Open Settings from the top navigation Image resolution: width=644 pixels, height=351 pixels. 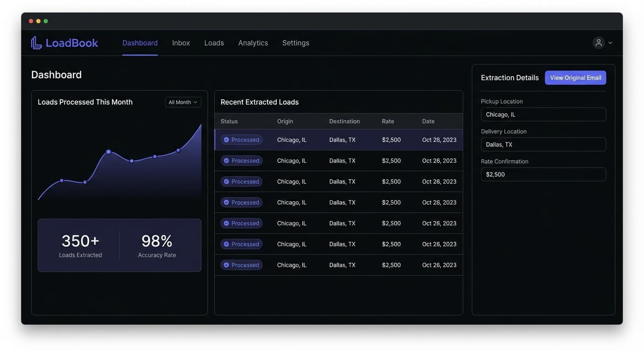pos(295,43)
